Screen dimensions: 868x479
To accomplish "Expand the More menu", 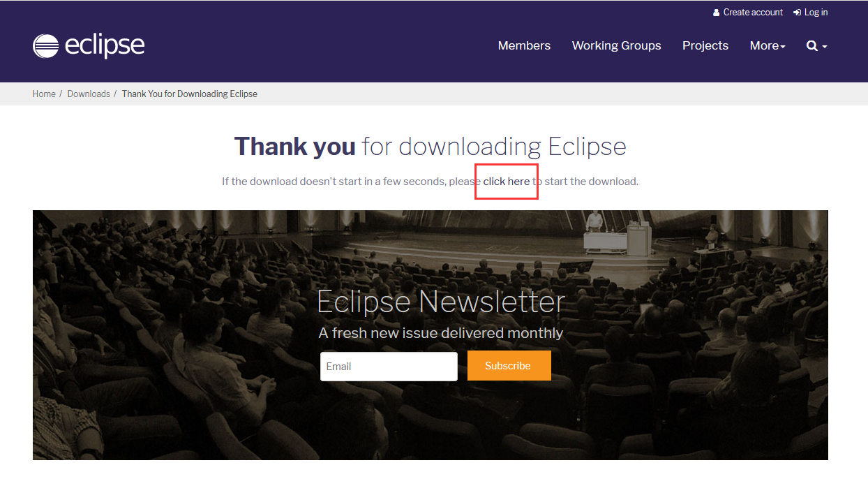I will (x=768, y=46).
